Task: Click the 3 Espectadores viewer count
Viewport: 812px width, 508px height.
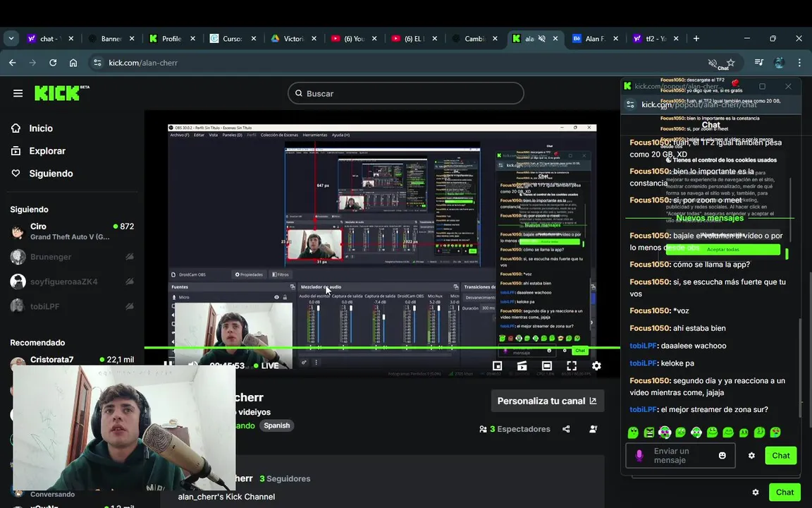Action: click(515, 429)
